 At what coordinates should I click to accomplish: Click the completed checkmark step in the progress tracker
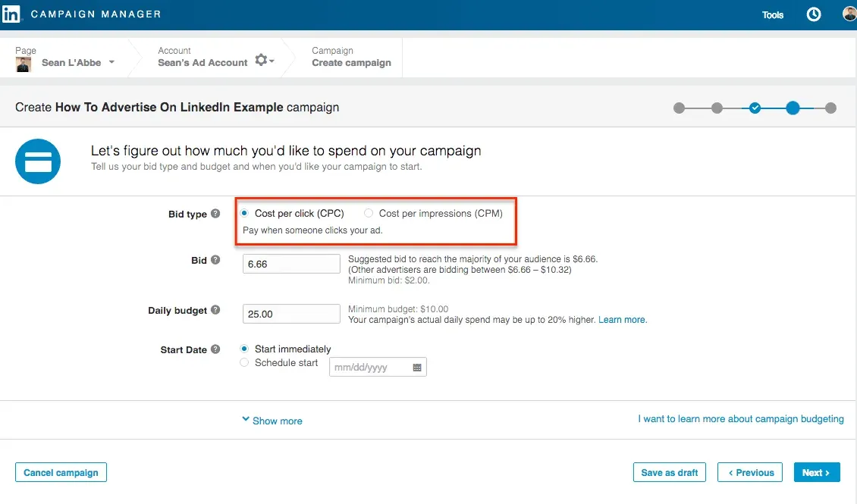coord(755,108)
